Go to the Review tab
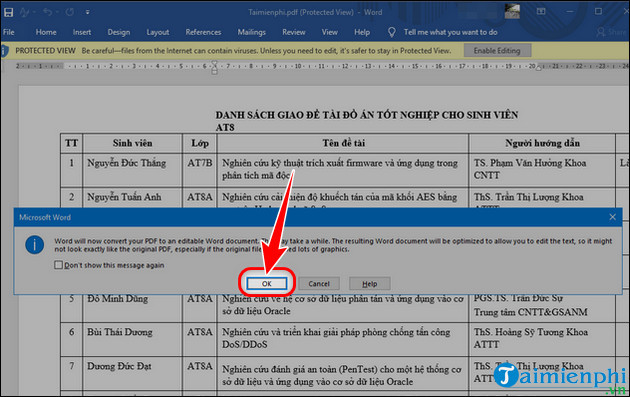The width and height of the screenshot is (630, 397). click(x=293, y=32)
